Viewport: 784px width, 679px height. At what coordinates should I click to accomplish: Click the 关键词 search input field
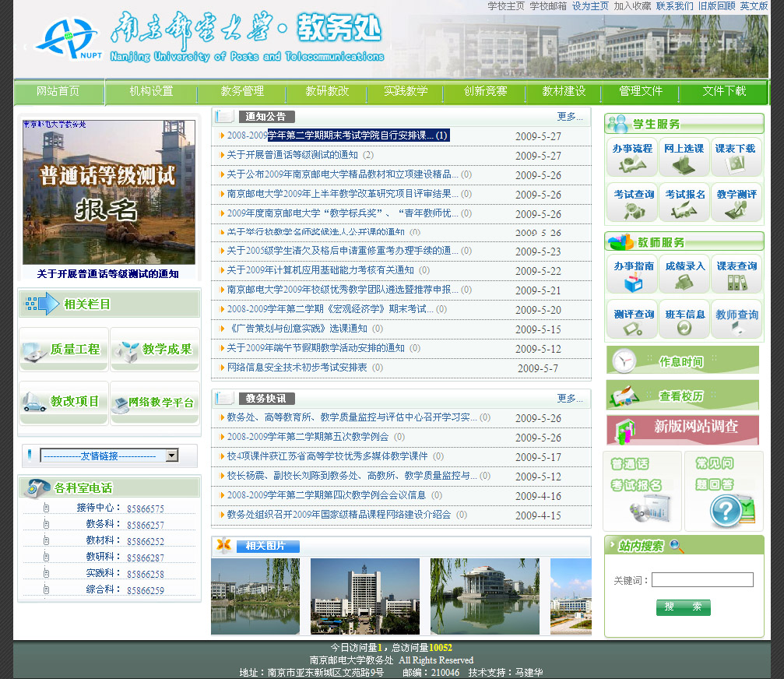tap(701, 580)
